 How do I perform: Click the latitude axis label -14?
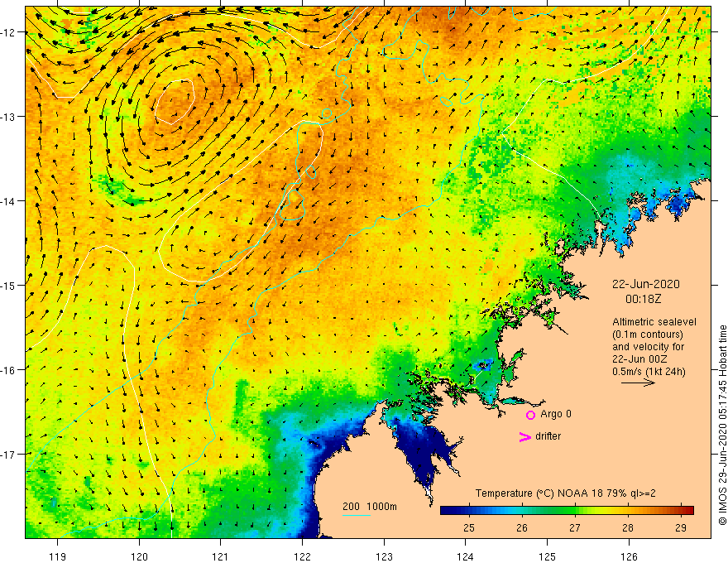click(8, 201)
